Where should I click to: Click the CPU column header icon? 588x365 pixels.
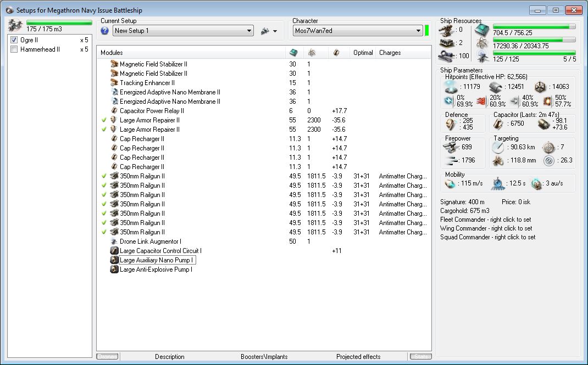[x=293, y=53]
